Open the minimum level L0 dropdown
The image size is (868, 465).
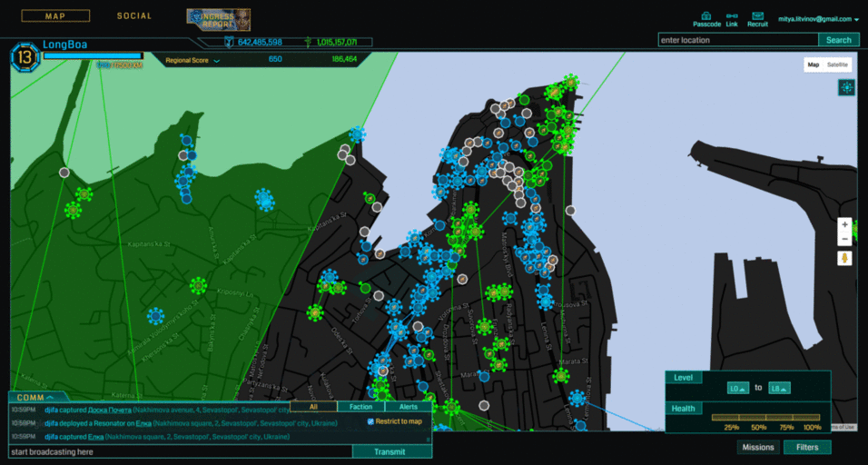(x=738, y=388)
